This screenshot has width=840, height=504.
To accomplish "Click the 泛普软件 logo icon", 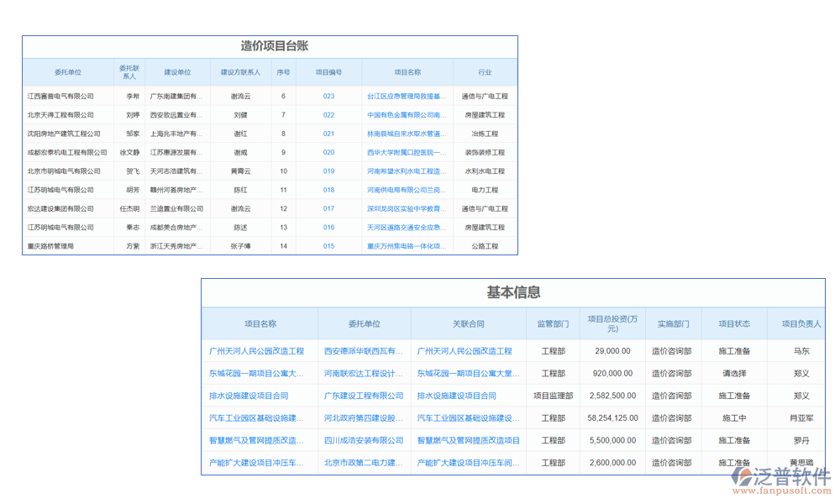I will tap(743, 474).
